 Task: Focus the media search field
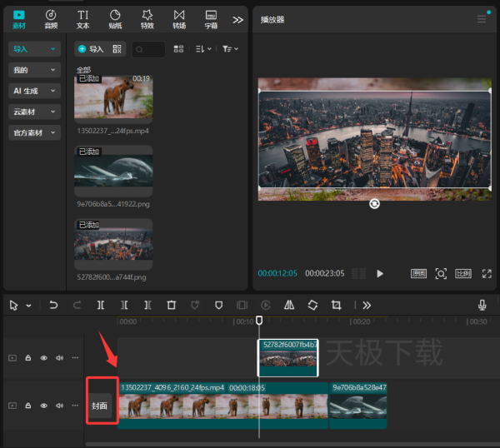point(148,49)
